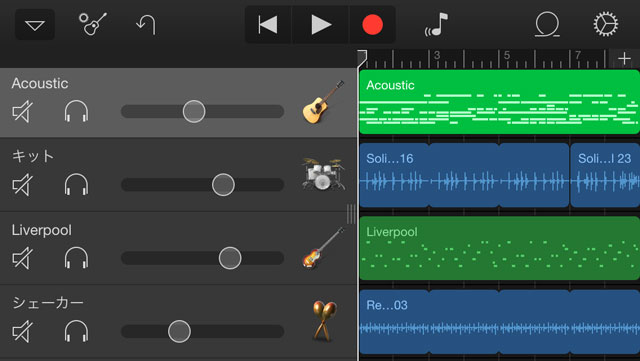Select the Soli…l 23 drum region
The height and width of the screenshot is (361, 640).
point(605,175)
